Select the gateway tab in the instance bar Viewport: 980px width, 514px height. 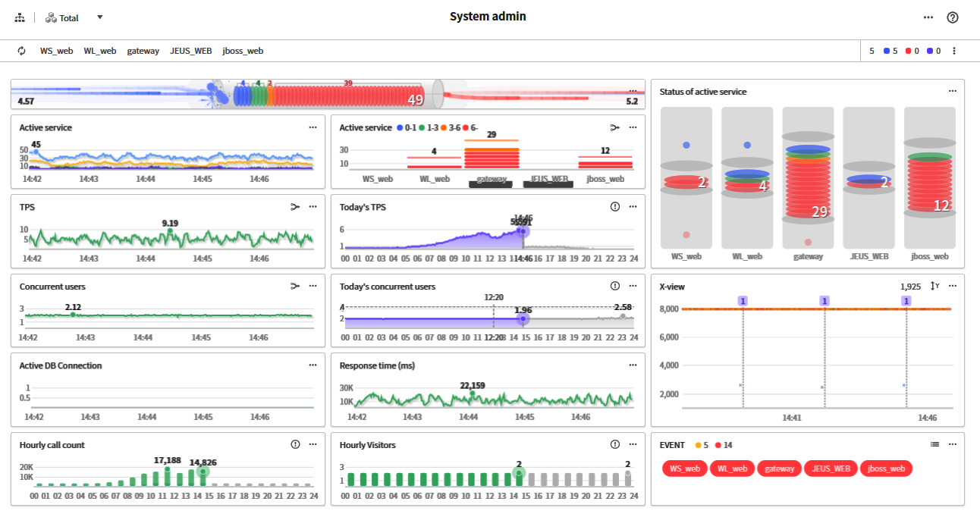coord(143,51)
